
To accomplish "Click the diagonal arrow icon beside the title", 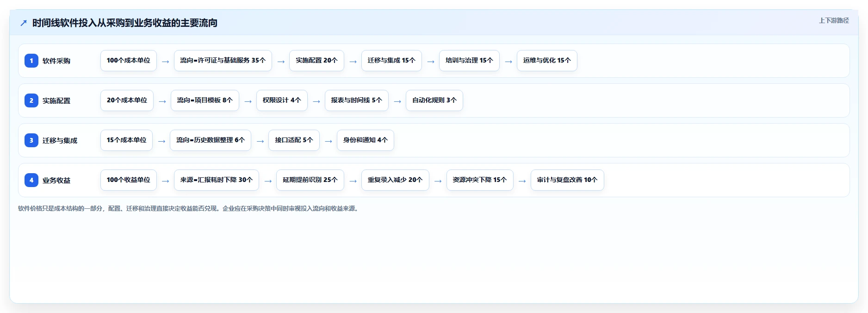I will pyautogui.click(x=24, y=23).
